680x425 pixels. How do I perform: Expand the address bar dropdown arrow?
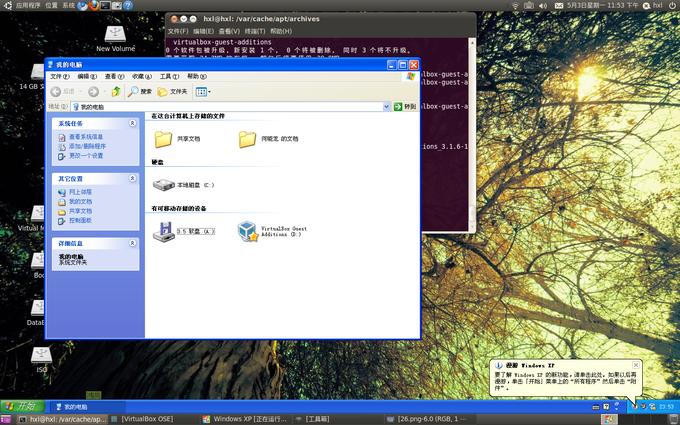386,107
